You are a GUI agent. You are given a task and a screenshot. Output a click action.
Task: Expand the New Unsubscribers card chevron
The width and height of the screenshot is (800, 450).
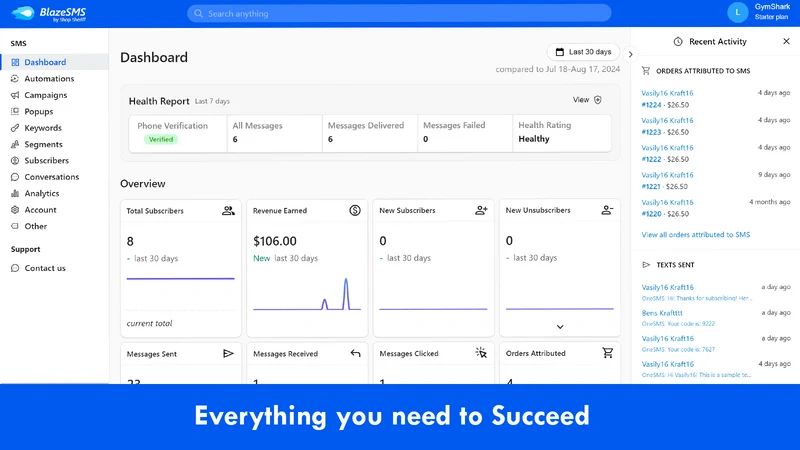pyautogui.click(x=560, y=327)
